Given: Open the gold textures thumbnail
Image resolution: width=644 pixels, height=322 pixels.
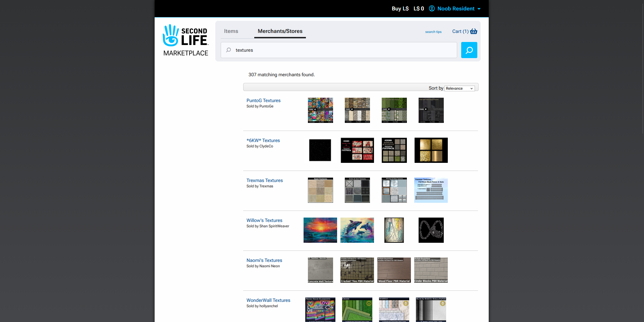Looking at the screenshot, I should [x=431, y=150].
